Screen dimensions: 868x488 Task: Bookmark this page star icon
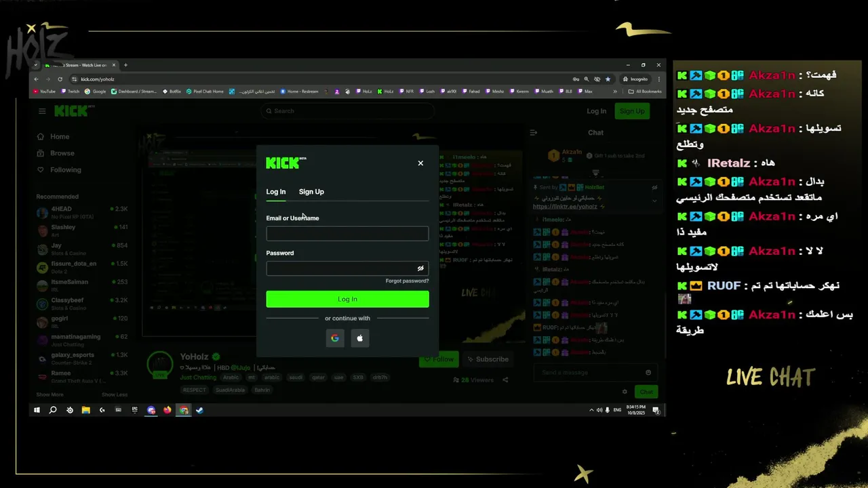608,79
